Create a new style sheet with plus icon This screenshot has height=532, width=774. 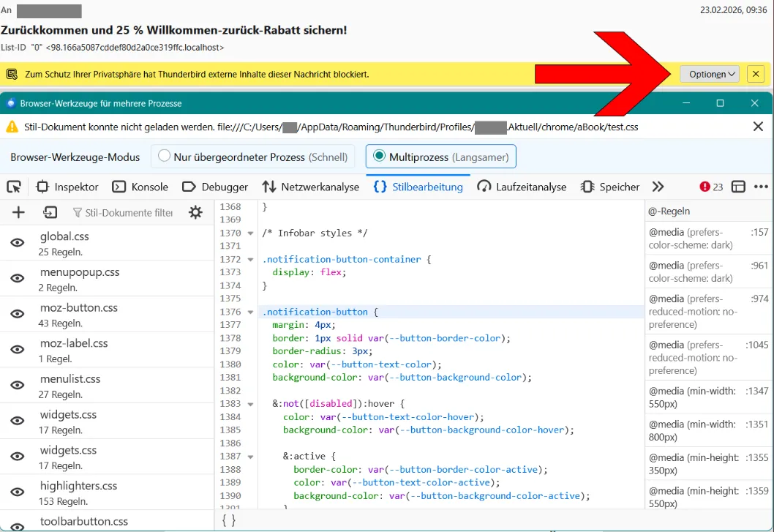[18, 212]
